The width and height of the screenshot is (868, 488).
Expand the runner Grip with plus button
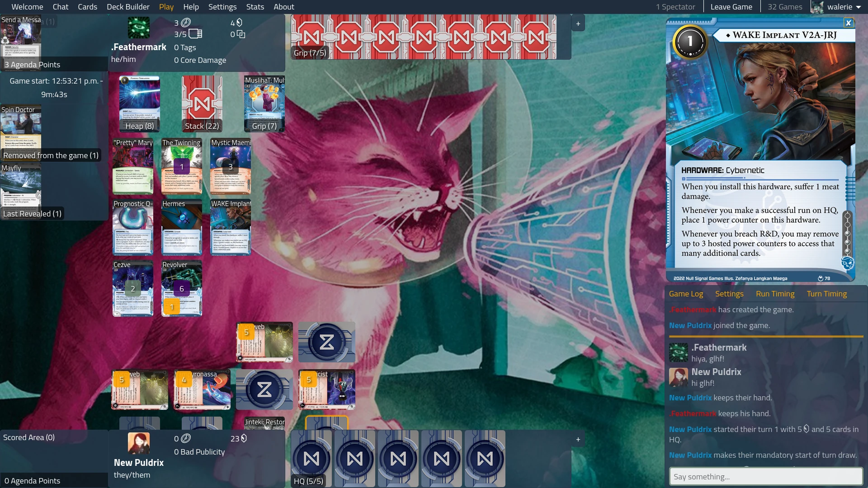tap(578, 23)
